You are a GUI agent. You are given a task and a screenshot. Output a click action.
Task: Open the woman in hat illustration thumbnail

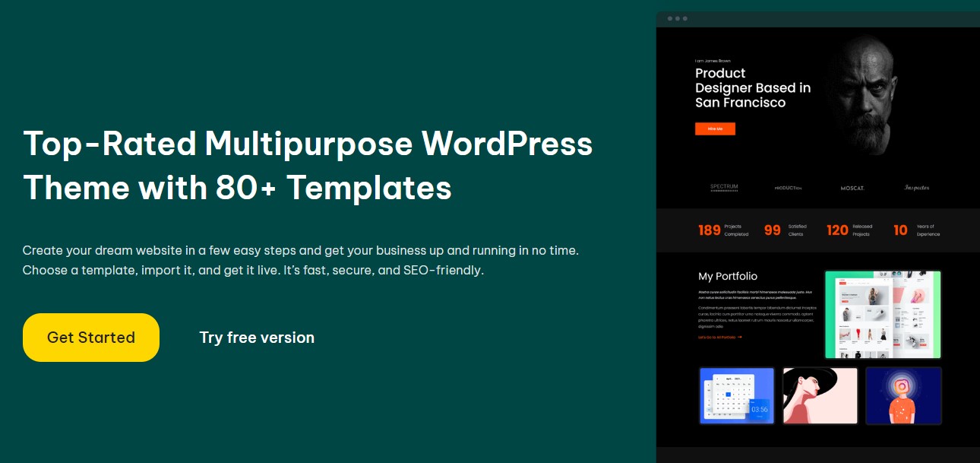pyautogui.click(x=820, y=395)
